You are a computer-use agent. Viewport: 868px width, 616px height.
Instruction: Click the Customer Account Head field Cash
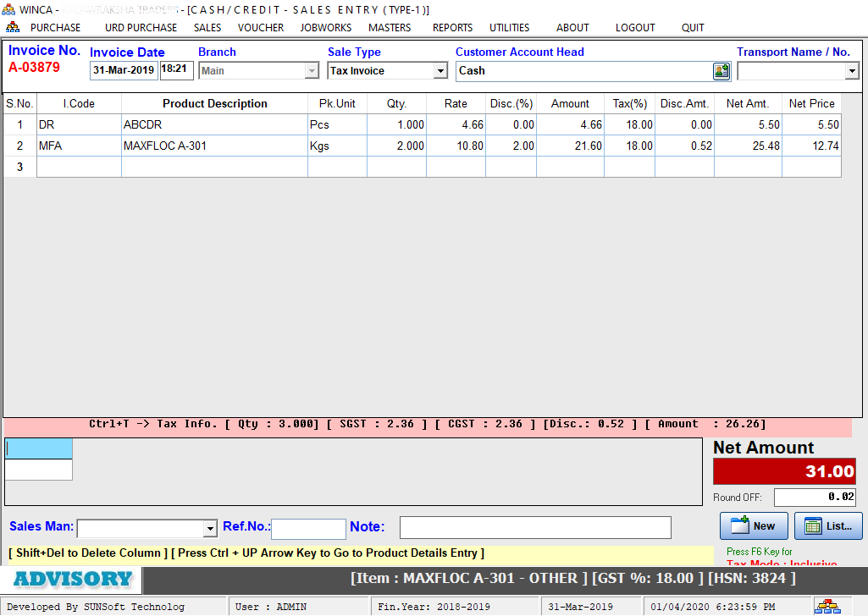pos(584,71)
